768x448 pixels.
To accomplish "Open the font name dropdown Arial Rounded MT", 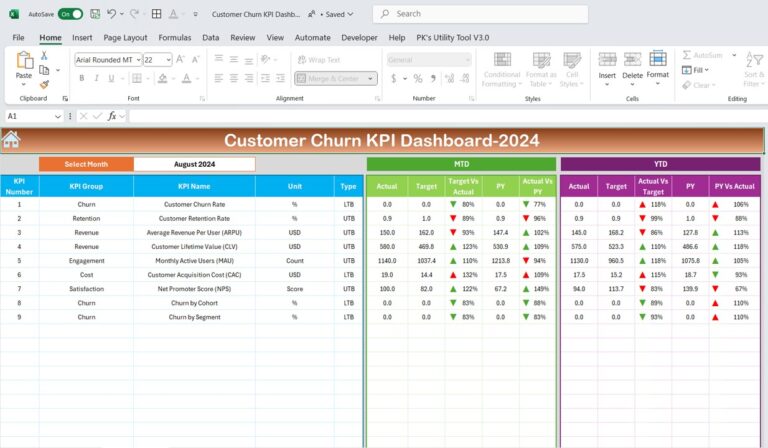I will 139,60.
